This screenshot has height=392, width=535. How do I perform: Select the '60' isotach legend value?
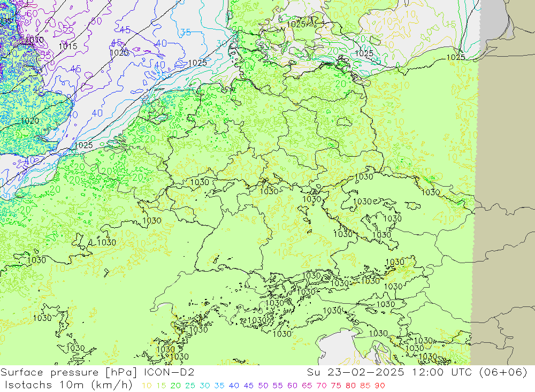point(293,386)
